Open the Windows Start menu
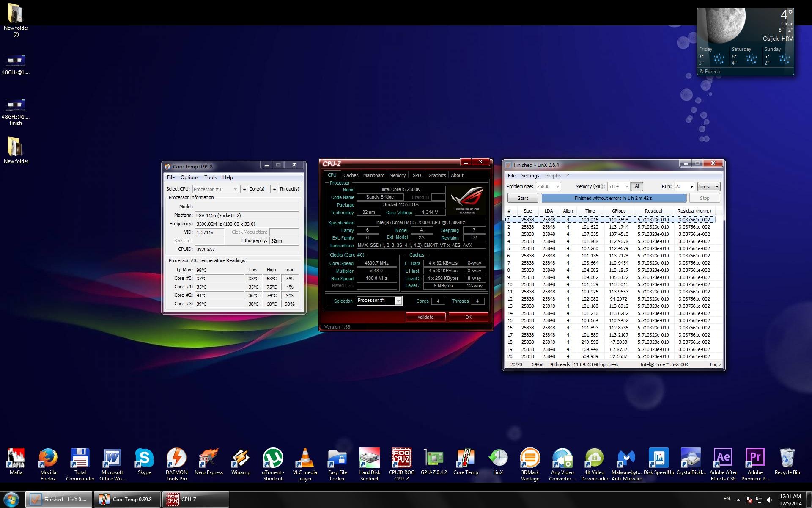The width and height of the screenshot is (812, 508). [11, 500]
